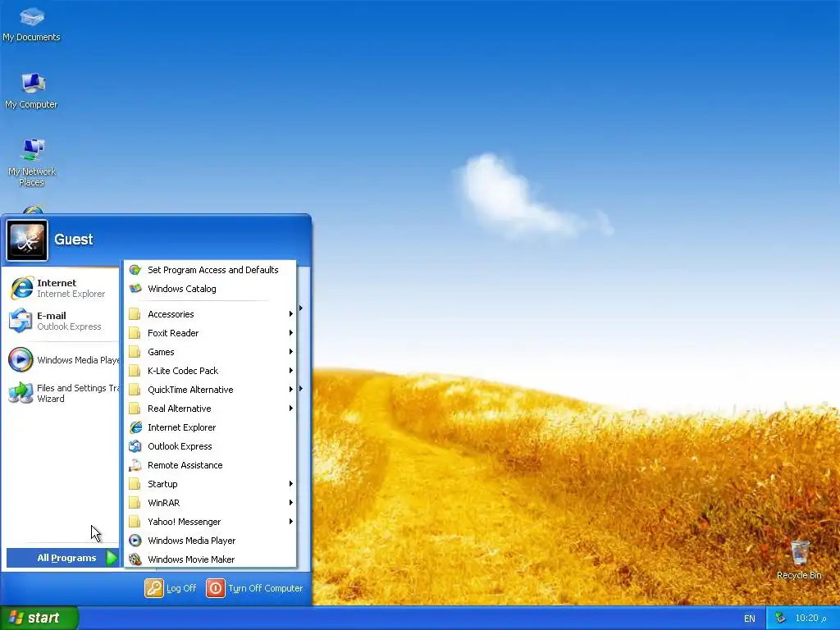Click Set Program Access and Defaults icon
This screenshot has height=630, width=840.
(x=135, y=270)
